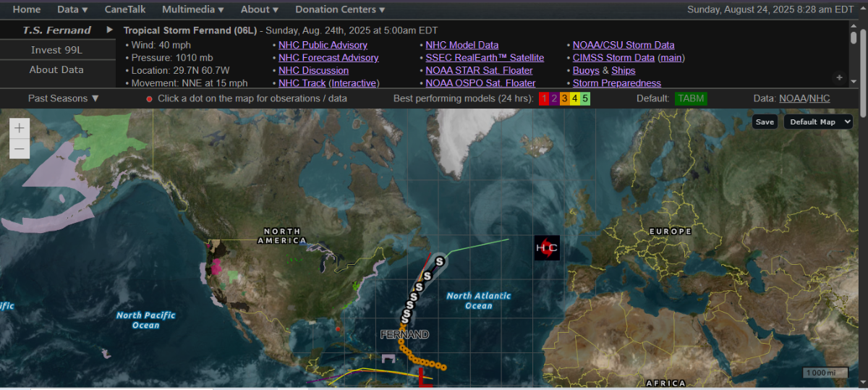Open NHC Discussion link
This screenshot has height=390, width=868.
click(313, 70)
